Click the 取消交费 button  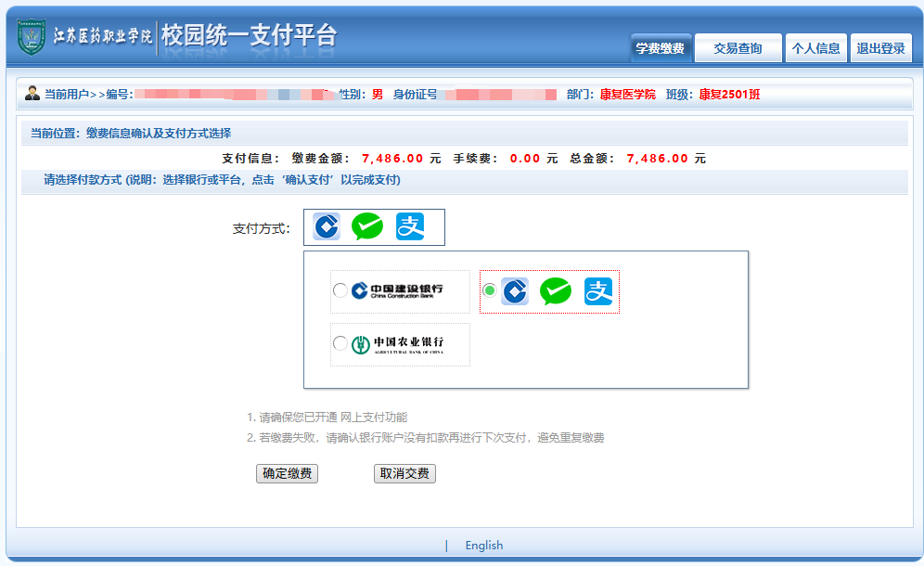click(x=404, y=473)
